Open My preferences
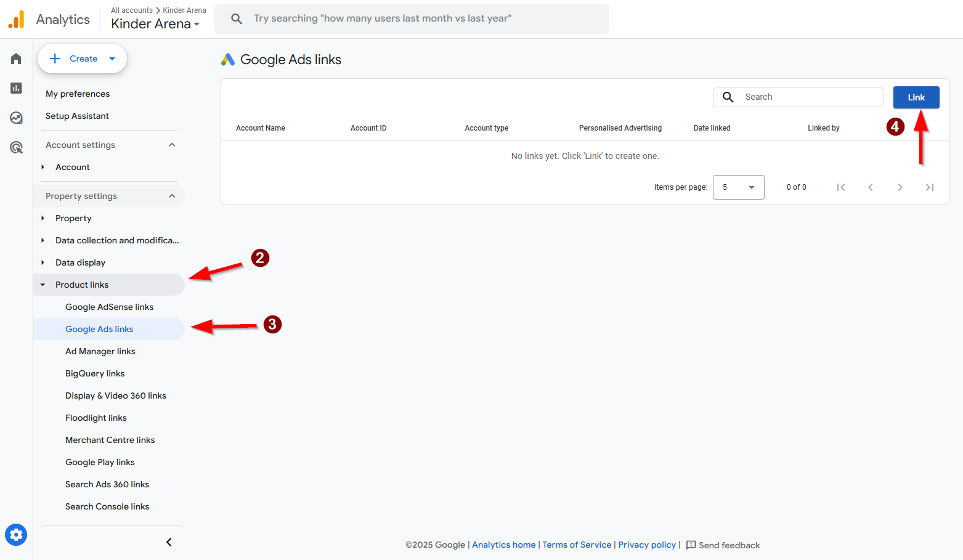The image size is (963, 560). 78,94
